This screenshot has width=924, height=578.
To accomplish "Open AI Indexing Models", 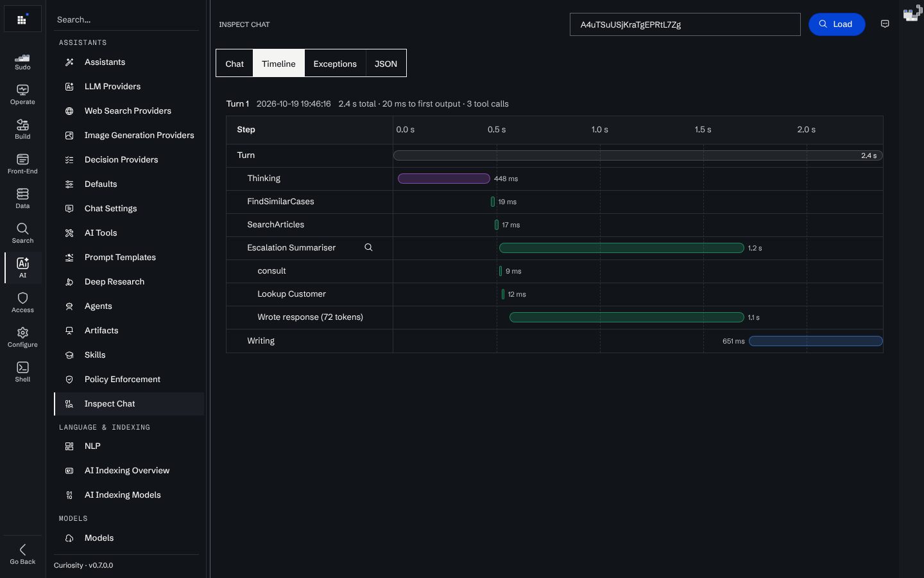I will [129, 495].
